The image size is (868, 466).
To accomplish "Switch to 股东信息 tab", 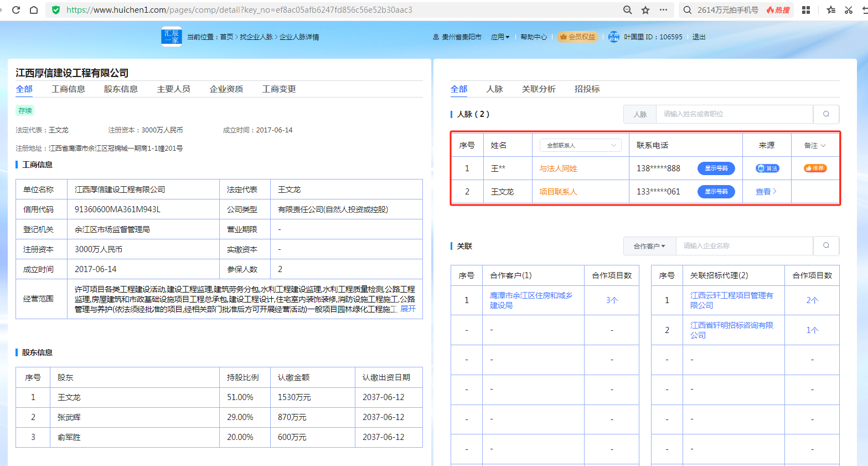I will 121,89.
